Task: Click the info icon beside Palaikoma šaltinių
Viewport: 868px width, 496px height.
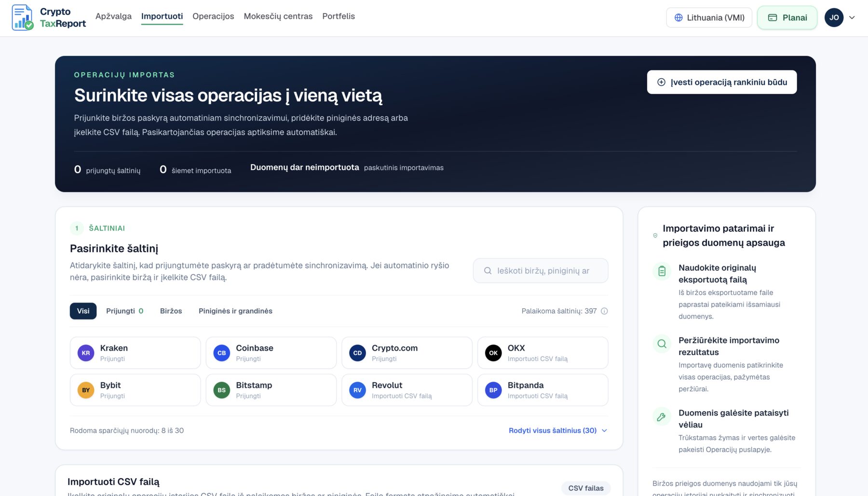Action: [x=604, y=311]
